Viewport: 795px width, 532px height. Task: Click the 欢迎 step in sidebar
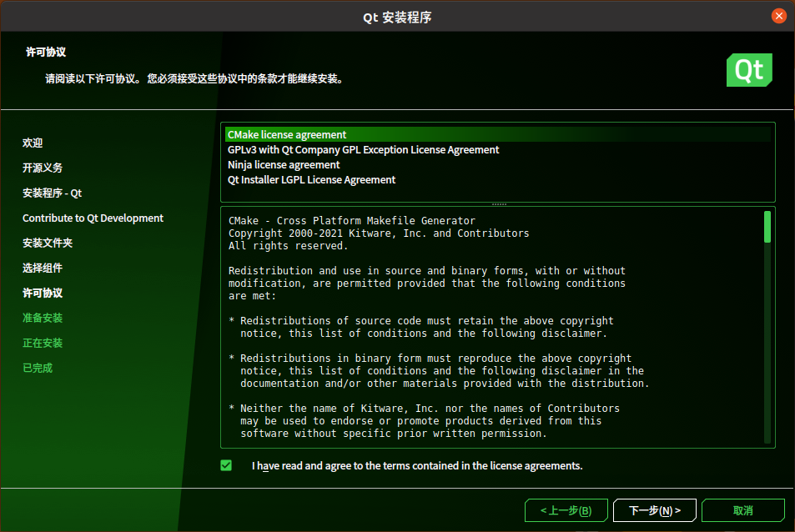click(x=33, y=143)
